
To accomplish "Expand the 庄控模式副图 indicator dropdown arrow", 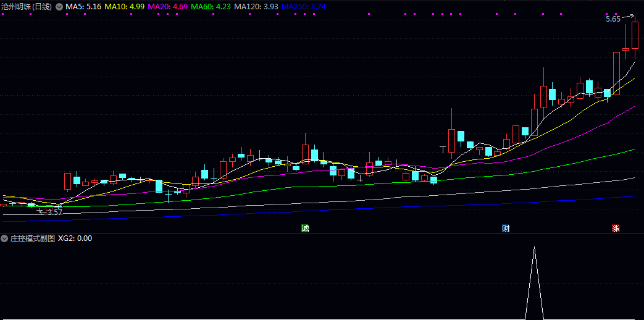I will point(4,238).
